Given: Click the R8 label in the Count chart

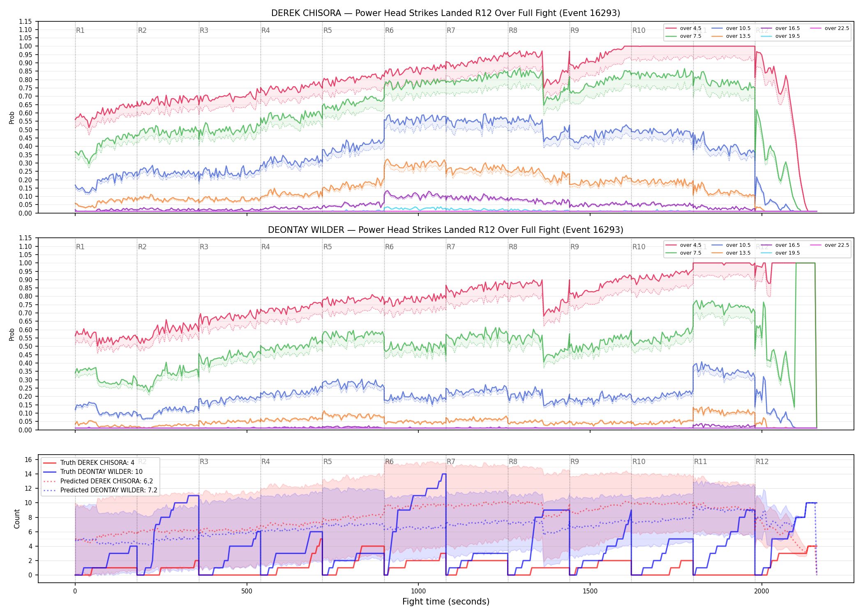Looking at the screenshot, I should tap(513, 462).
